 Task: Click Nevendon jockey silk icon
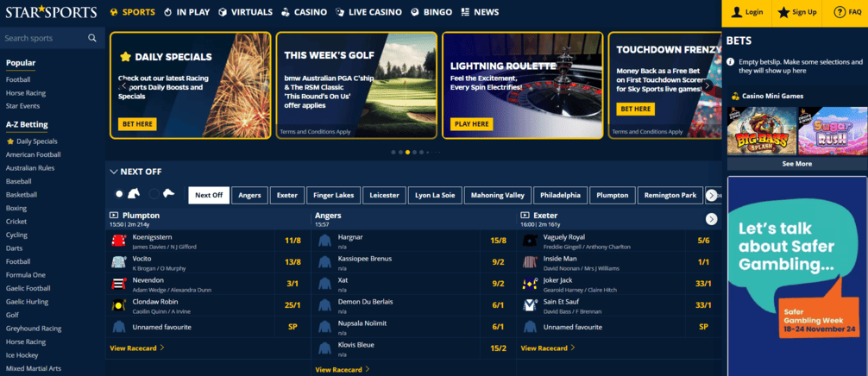[x=119, y=284]
